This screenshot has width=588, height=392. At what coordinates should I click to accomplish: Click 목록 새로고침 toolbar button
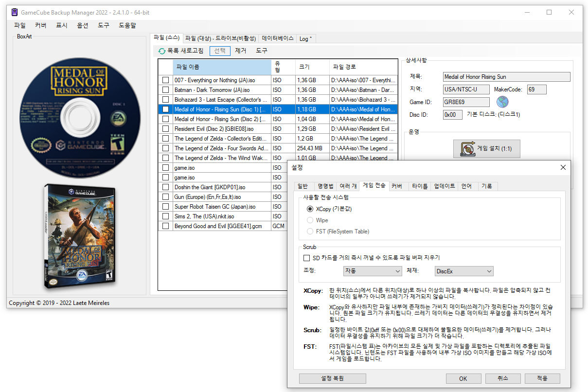(181, 51)
